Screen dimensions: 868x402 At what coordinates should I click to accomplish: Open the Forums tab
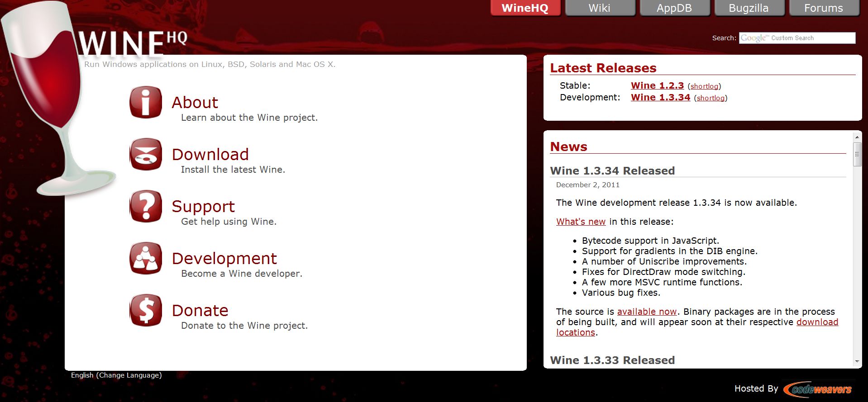click(824, 8)
